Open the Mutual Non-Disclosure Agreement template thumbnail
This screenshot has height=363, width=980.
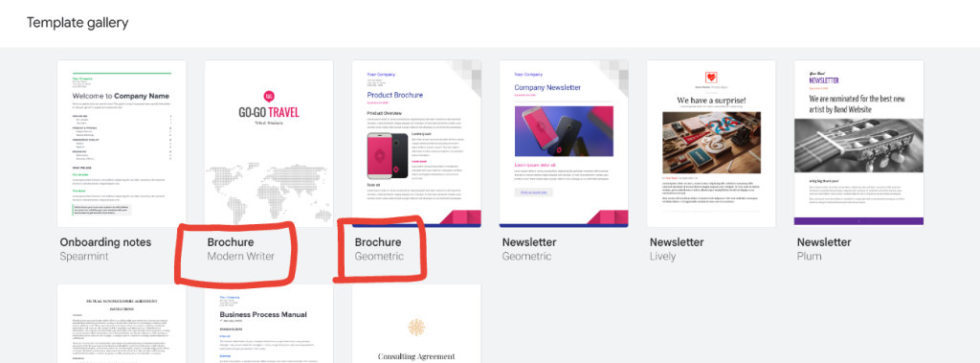pos(122,324)
